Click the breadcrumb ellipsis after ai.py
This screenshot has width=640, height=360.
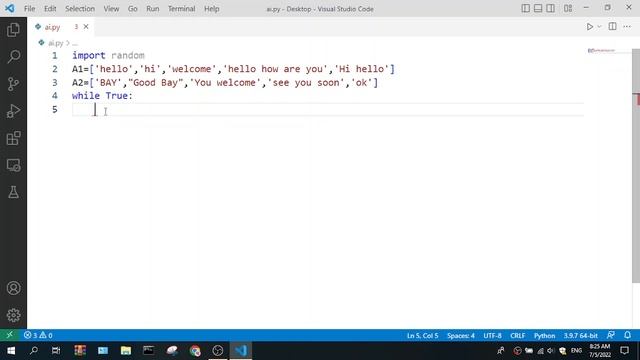click(x=75, y=43)
